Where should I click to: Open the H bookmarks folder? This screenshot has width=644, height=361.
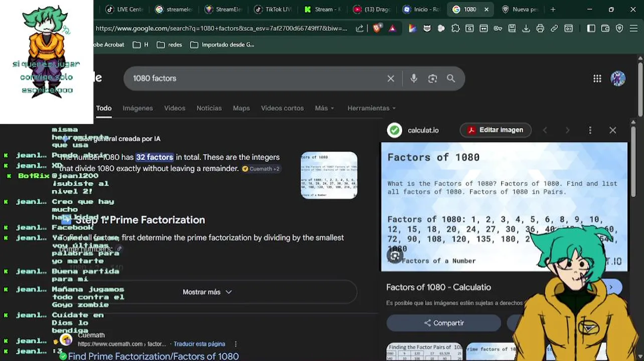coord(140,45)
